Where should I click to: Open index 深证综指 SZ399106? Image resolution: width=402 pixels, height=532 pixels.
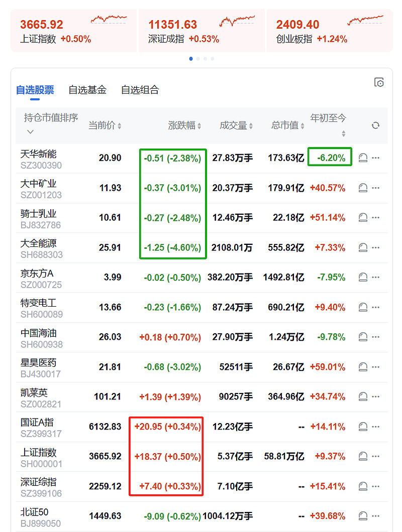[41, 487]
